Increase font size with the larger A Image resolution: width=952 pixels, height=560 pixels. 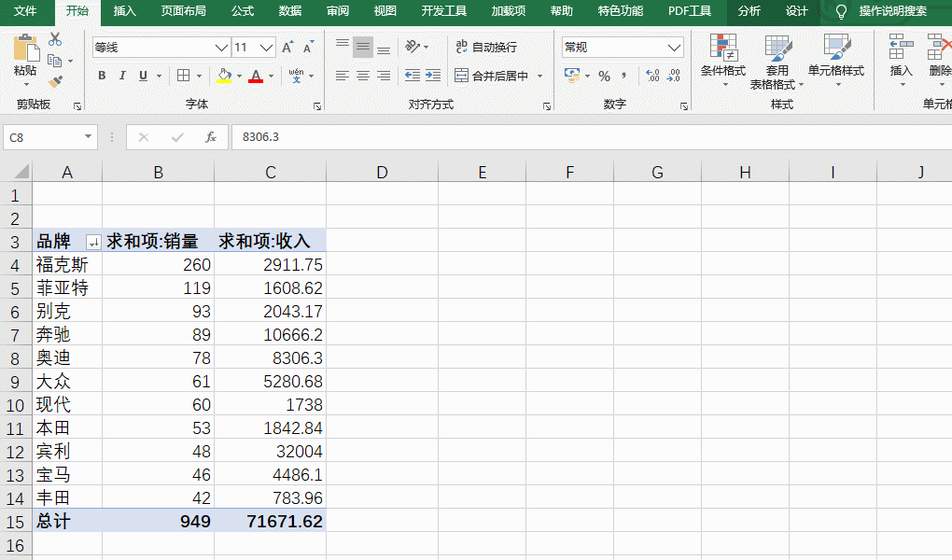click(x=287, y=48)
